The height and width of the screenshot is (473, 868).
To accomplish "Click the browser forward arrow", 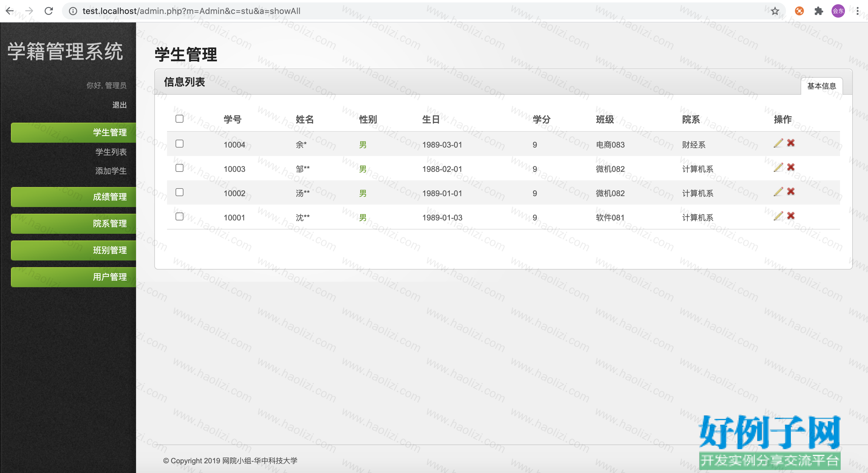I will point(29,11).
